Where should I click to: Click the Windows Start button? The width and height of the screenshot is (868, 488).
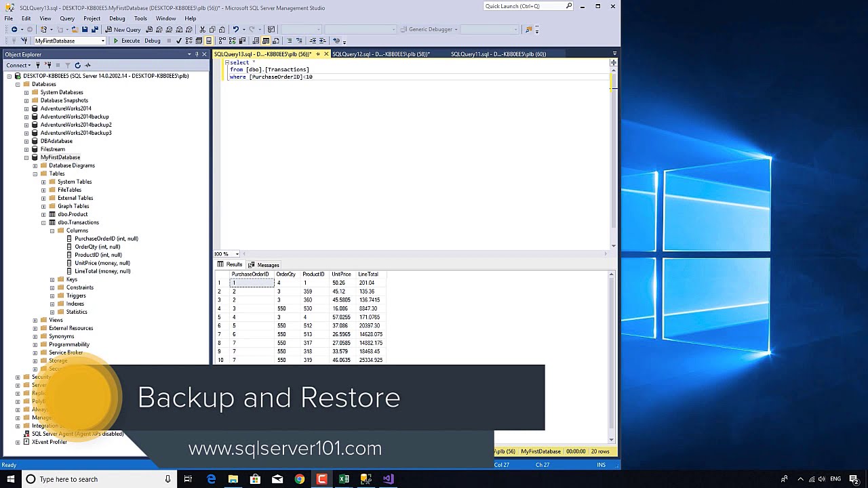(10, 479)
